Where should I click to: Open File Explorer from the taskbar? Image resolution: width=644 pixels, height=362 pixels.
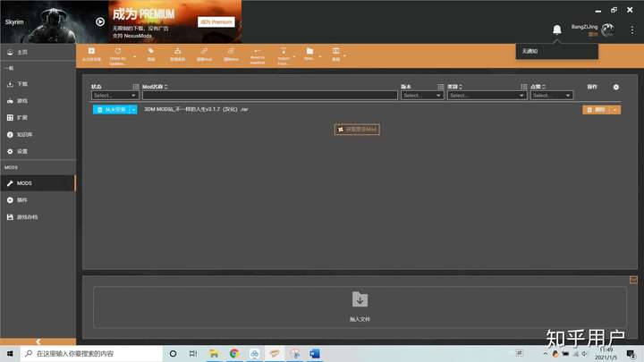point(214,353)
